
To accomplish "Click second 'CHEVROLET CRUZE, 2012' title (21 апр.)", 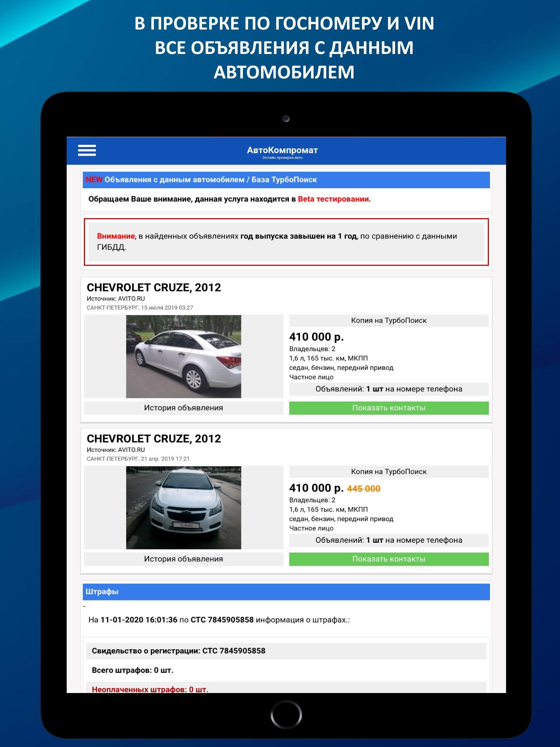I will click(x=154, y=438).
